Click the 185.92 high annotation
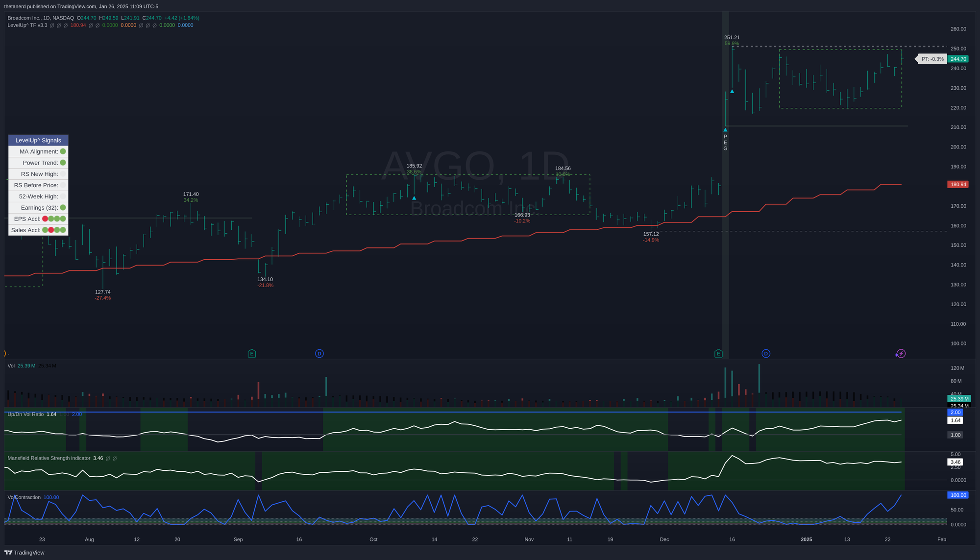Screen dimensions: 980x560 pos(414,166)
